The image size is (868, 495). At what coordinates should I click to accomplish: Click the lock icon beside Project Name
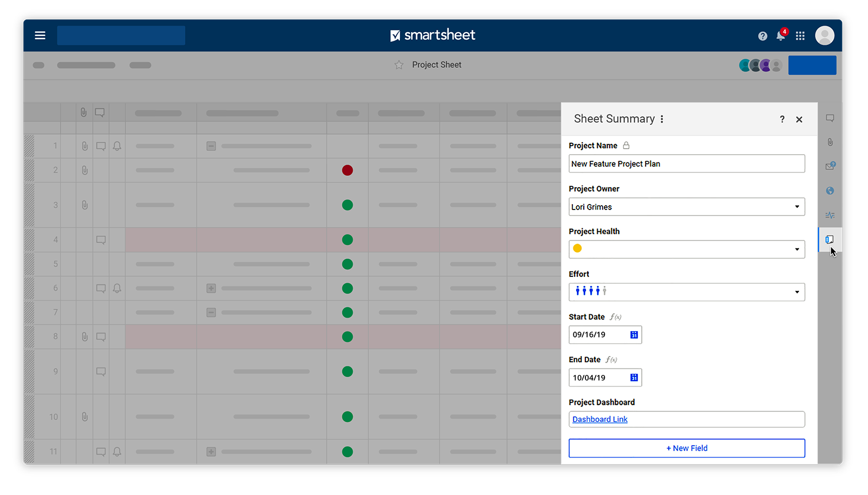click(x=626, y=145)
